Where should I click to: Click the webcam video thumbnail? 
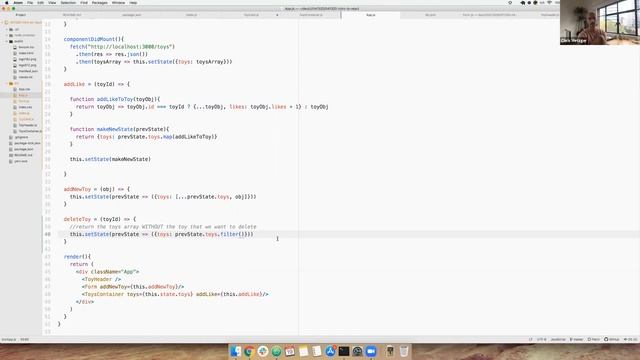[x=600, y=22]
